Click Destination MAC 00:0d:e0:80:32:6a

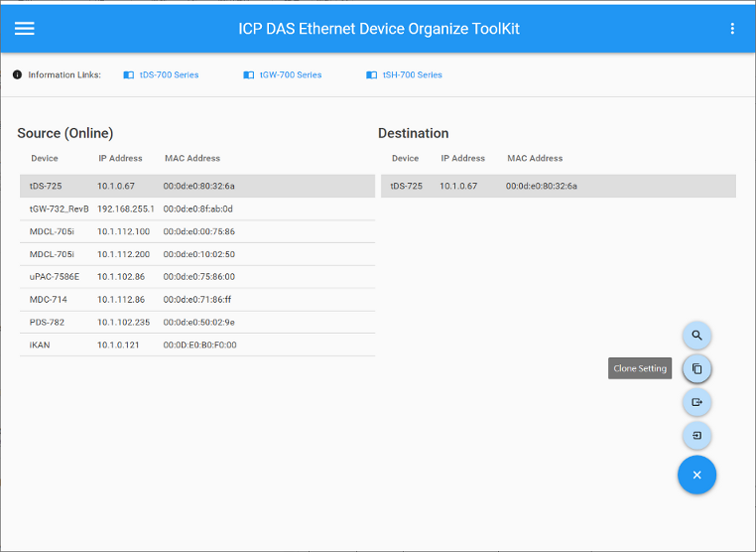click(x=542, y=186)
